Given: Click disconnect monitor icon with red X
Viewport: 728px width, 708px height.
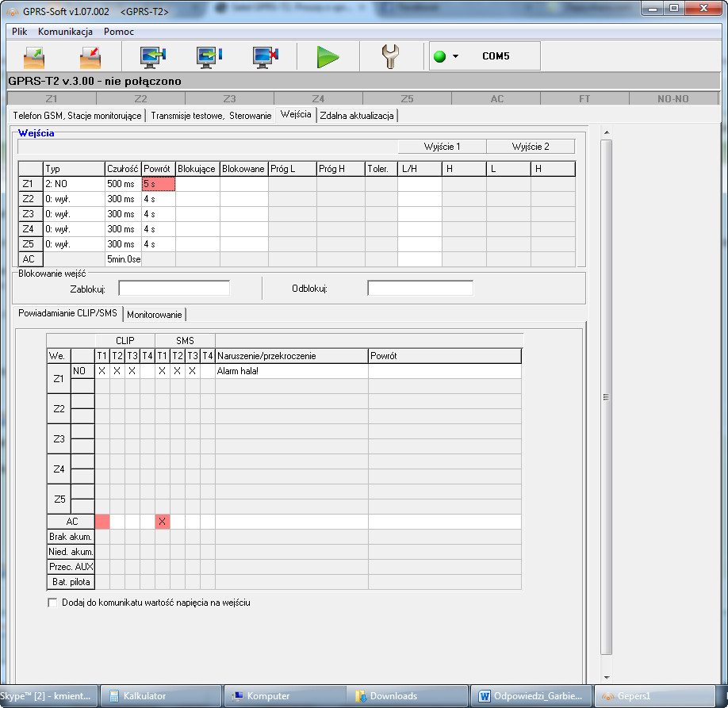Looking at the screenshot, I should click(x=265, y=57).
